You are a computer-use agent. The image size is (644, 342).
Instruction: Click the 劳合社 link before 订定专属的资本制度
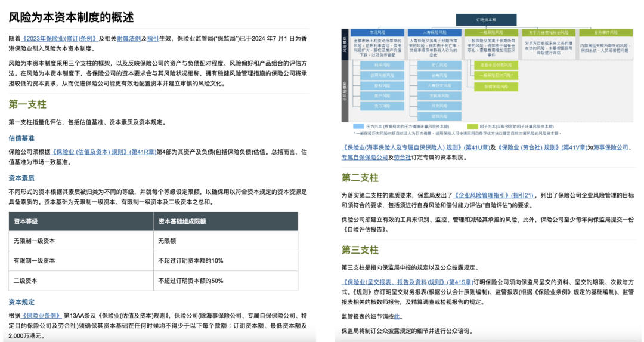click(x=402, y=157)
